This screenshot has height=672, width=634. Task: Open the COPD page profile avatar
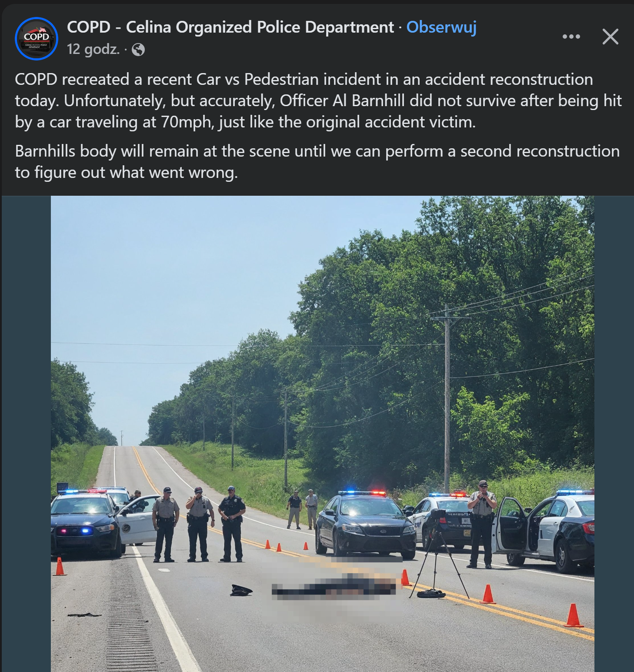coord(37,39)
